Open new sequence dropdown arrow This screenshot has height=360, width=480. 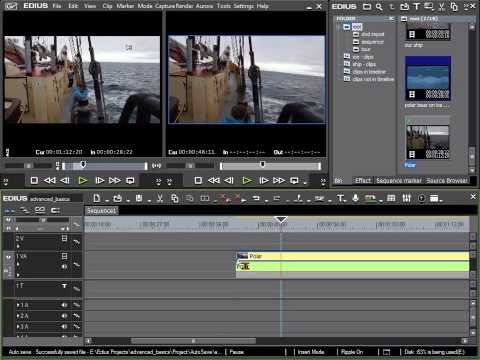click(x=107, y=200)
